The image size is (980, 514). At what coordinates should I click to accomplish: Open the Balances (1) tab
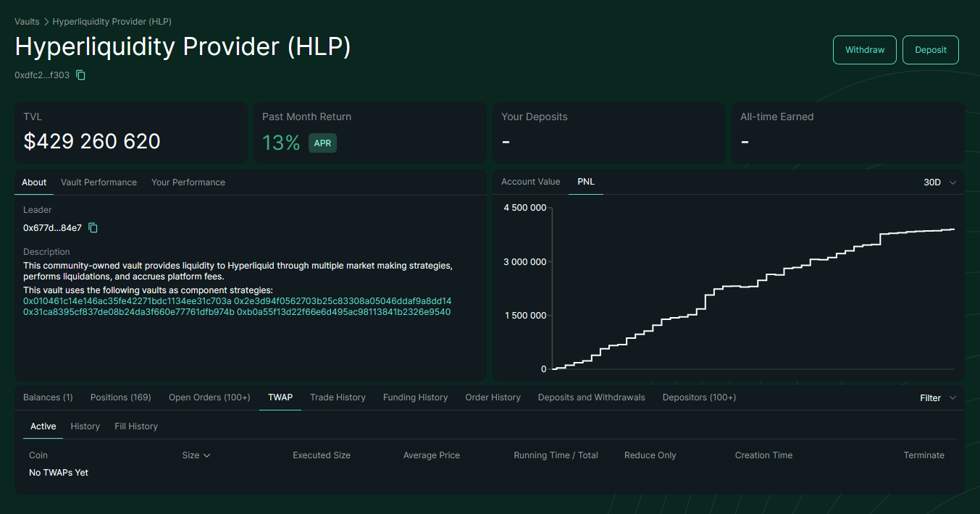click(48, 397)
